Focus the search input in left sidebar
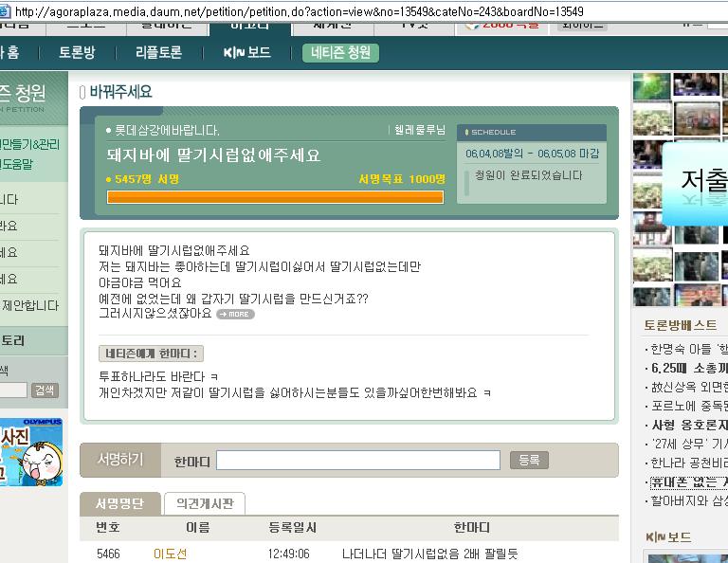The image size is (728, 563). [13, 390]
